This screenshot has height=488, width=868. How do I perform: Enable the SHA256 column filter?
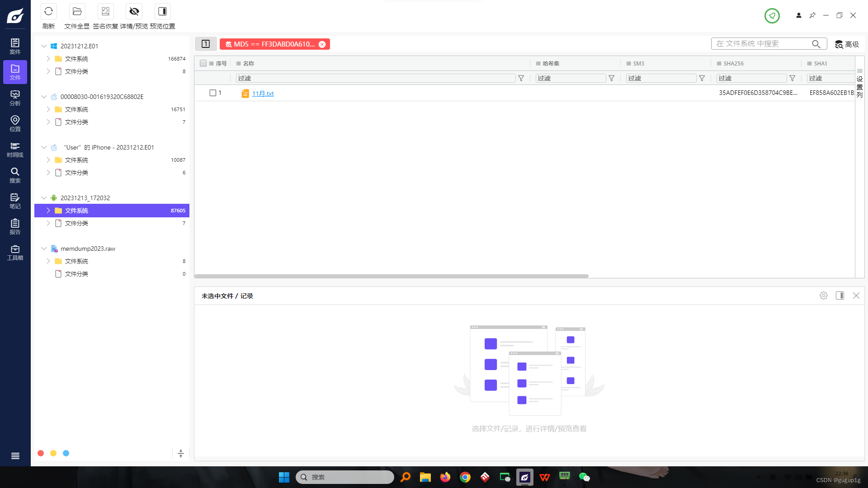coord(793,78)
